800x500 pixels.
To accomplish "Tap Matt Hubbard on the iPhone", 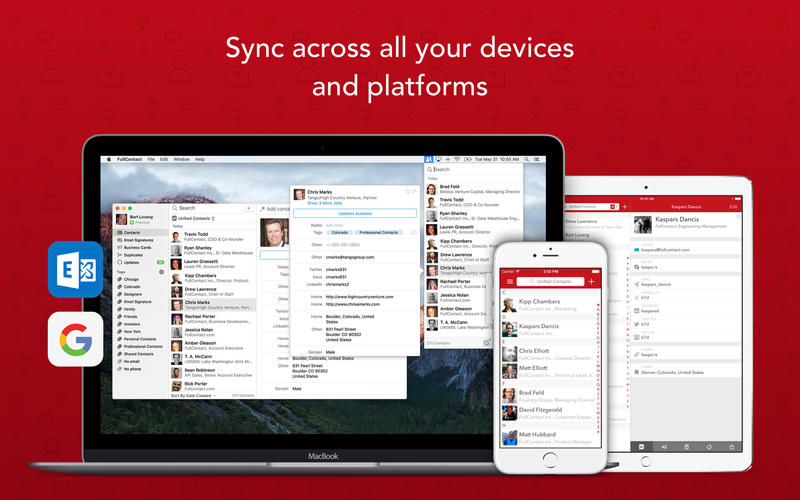I will coord(548,438).
